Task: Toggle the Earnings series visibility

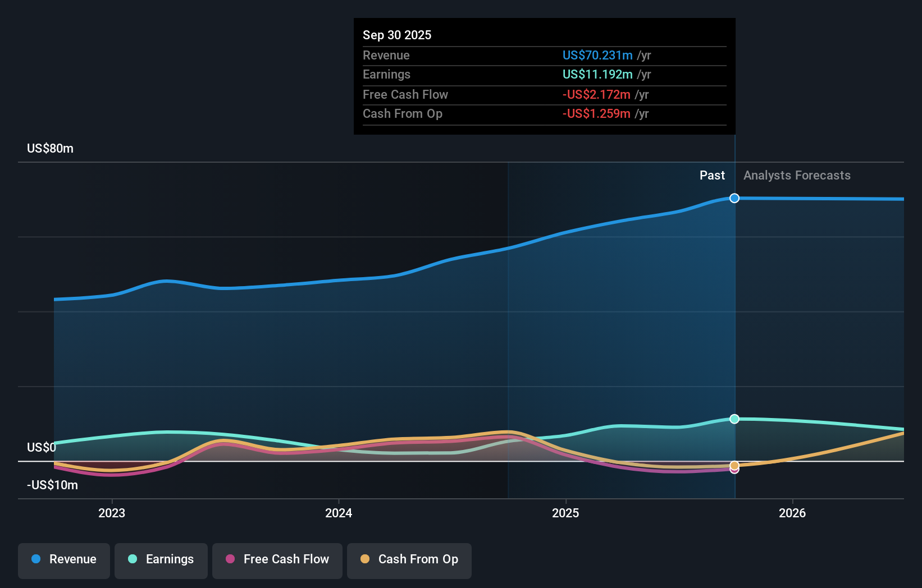Action: [x=161, y=559]
